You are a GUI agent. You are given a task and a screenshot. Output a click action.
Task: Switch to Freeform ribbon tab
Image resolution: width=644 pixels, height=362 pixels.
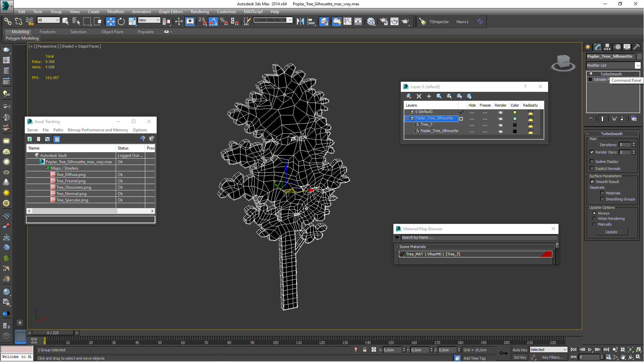pyautogui.click(x=47, y=32)
